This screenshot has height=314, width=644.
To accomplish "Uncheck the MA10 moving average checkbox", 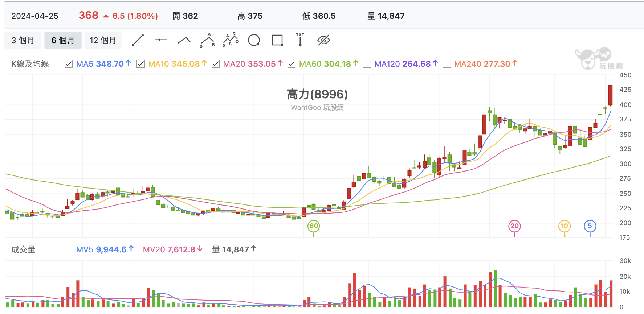I will [140, 64].
